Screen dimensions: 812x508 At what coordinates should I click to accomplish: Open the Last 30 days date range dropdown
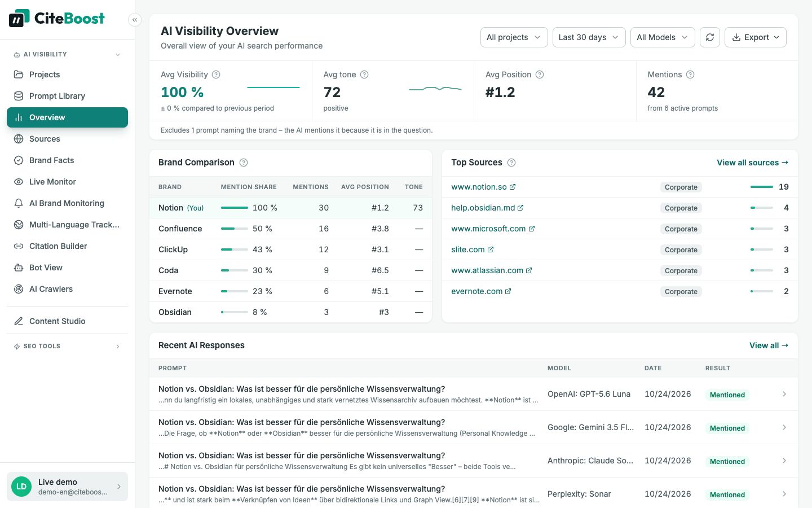(589, 37)
